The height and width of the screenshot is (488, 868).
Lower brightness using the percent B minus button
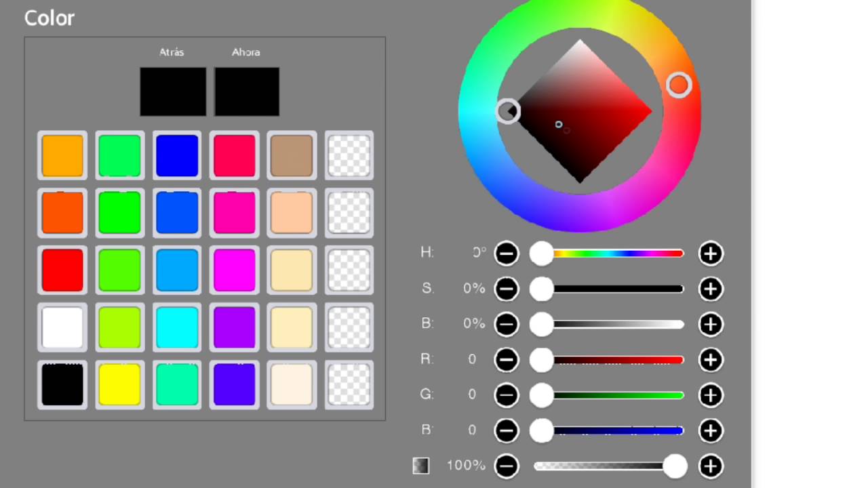click(x=507, y=324)
